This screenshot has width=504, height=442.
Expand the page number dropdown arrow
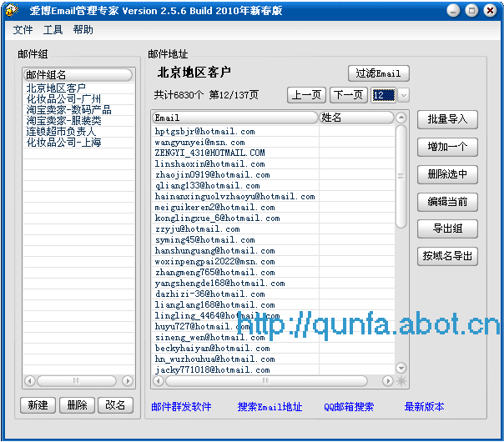pos(404,95)
